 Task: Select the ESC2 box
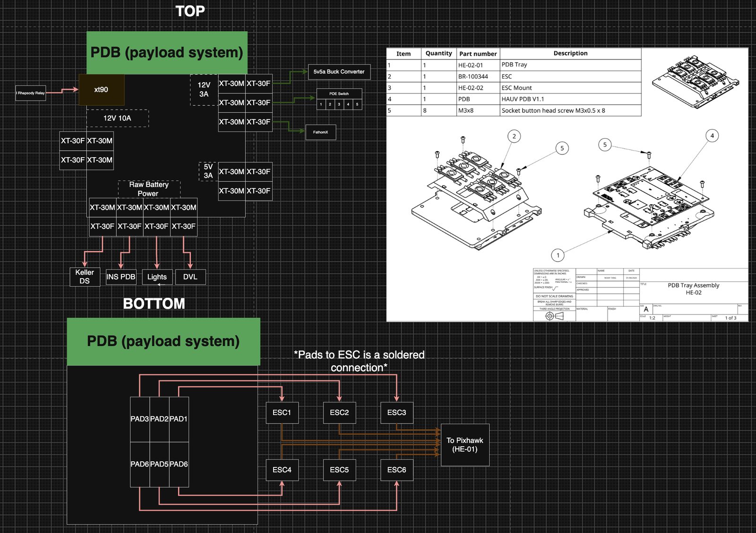339,413
